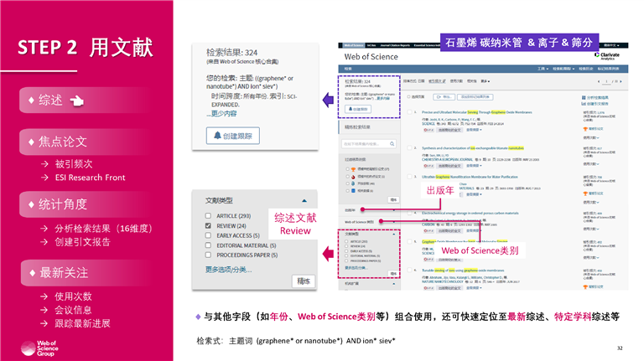Open the 工具 dropdown in blue bar
644x361 pixels.
[x=543, y=69]
